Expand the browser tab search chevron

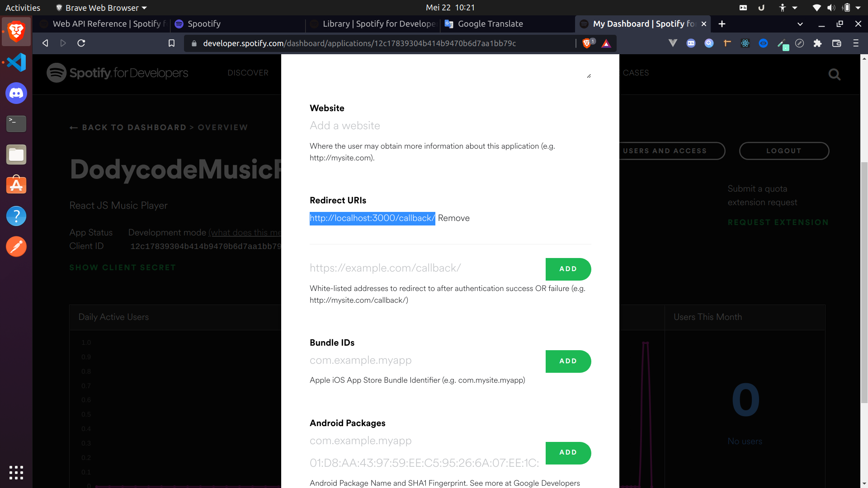pos(800,24)
